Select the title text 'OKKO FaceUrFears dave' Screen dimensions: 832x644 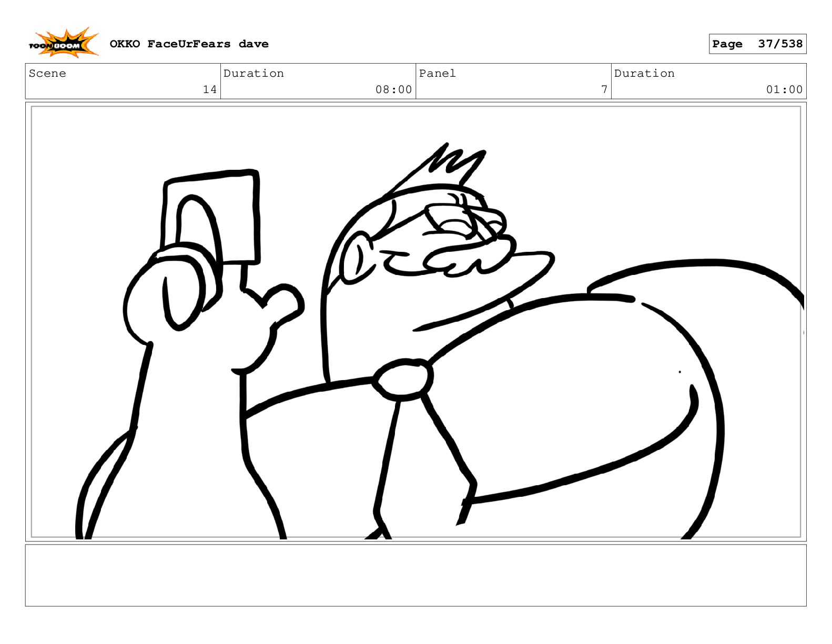pos(189,44)
